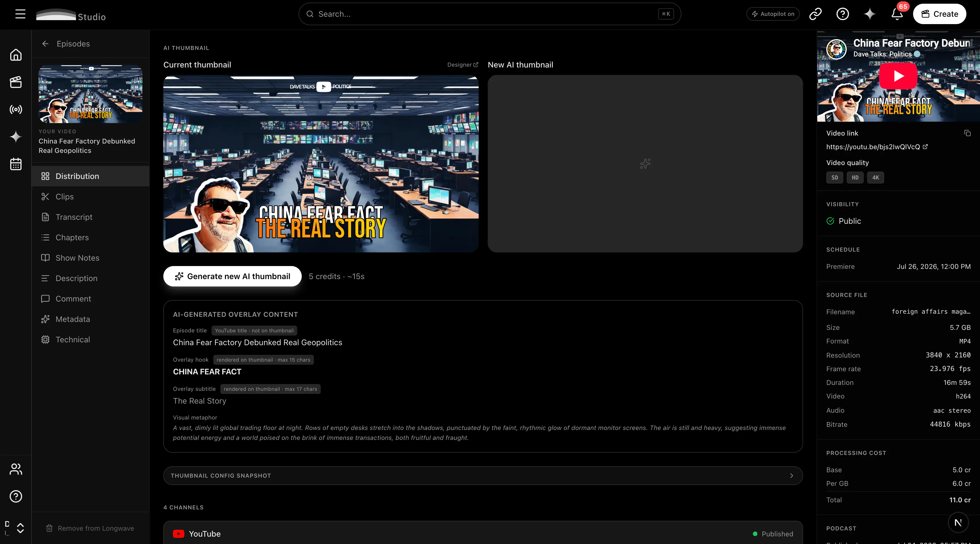Click the overlay subtitle The Real Story

coord(199,401)
